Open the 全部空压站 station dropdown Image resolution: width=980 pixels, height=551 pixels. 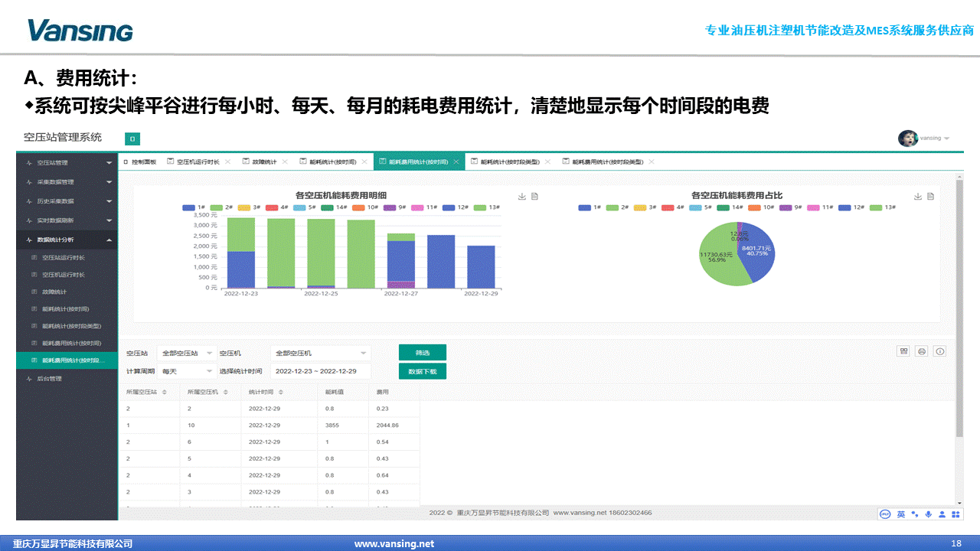point(188,354)
